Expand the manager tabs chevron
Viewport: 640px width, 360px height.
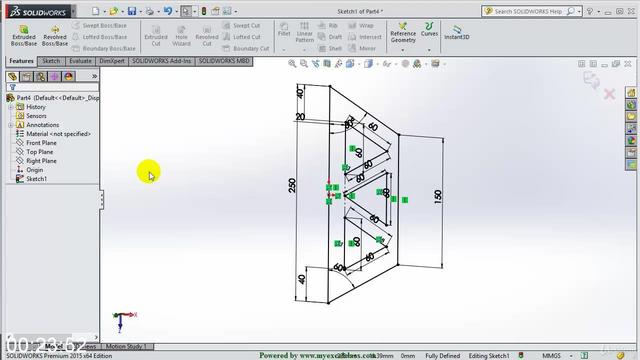pos(94,76)
